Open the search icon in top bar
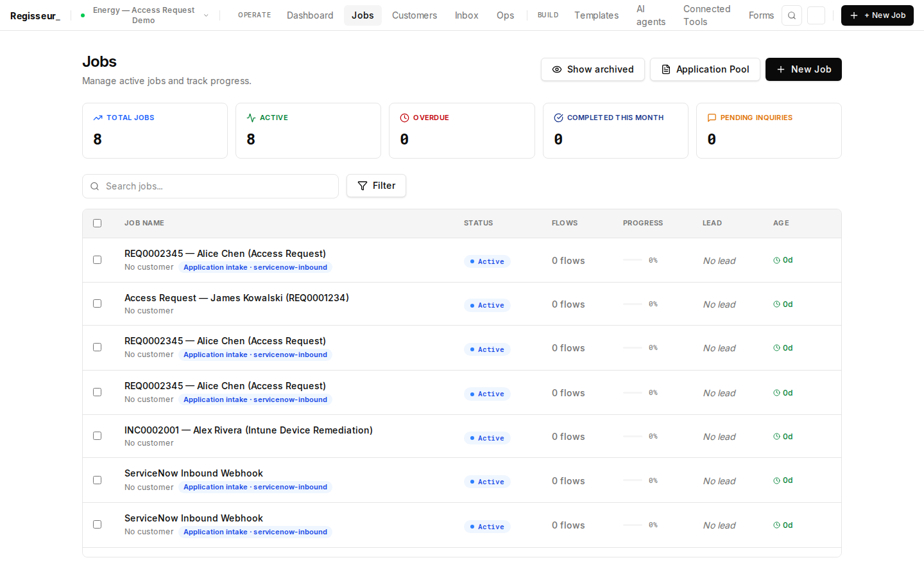The height and width of the screenshot is (578, 924). click(x=792, y=15)
